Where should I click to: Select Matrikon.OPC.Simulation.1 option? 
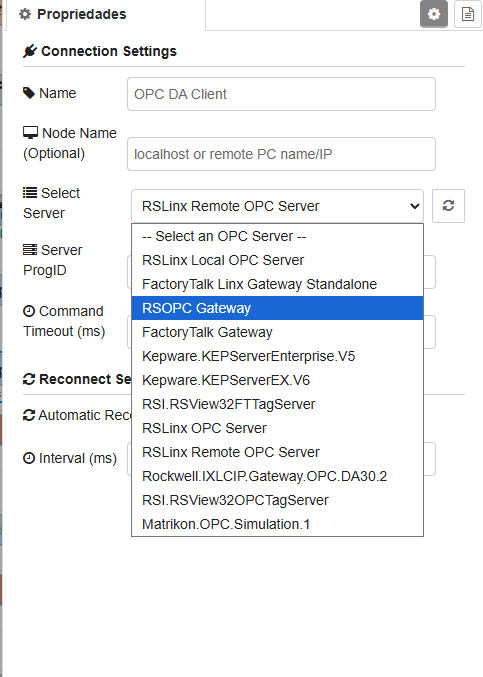278,524
